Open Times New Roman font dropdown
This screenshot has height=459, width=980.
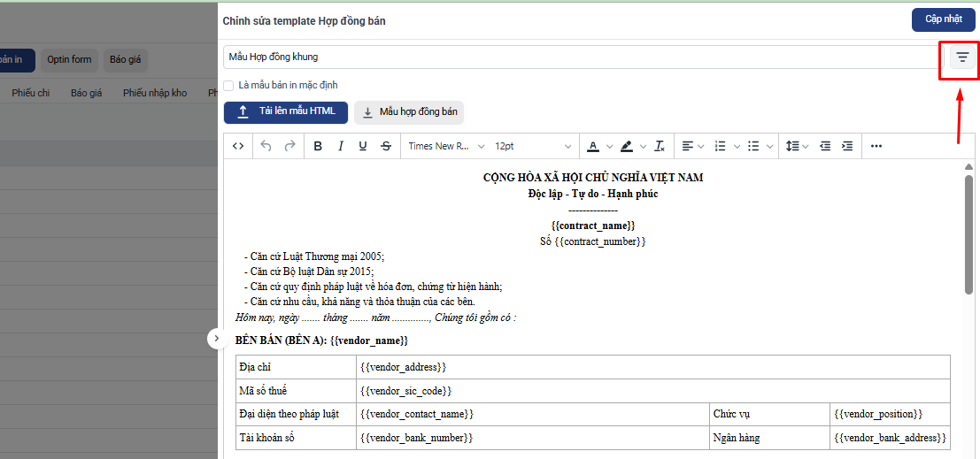coord(446,146)
